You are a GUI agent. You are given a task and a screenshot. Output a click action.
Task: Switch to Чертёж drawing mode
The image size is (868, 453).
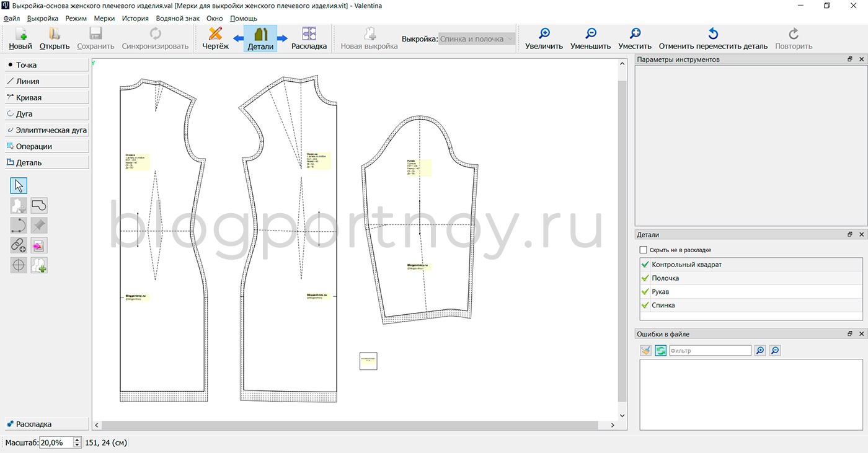pyautogui.click(x=215, y=38)
